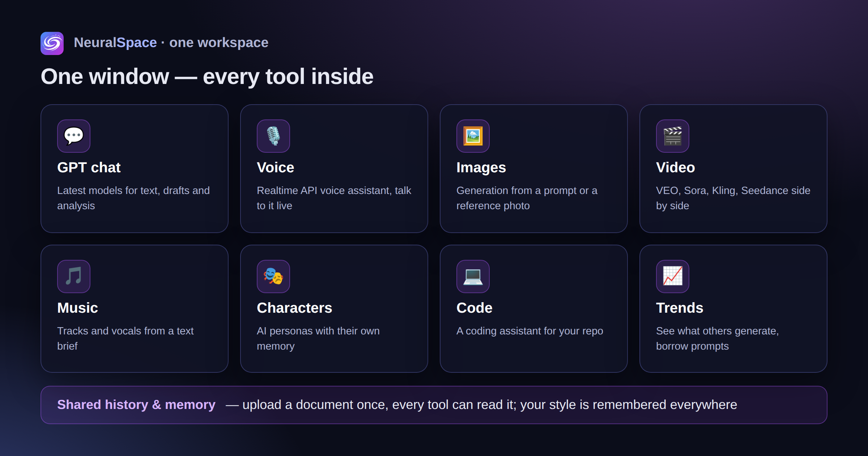Image resolution: width=868 pixels, height=456 pixels.
Task: Choose the Music card title
Action: pos(78,308)
